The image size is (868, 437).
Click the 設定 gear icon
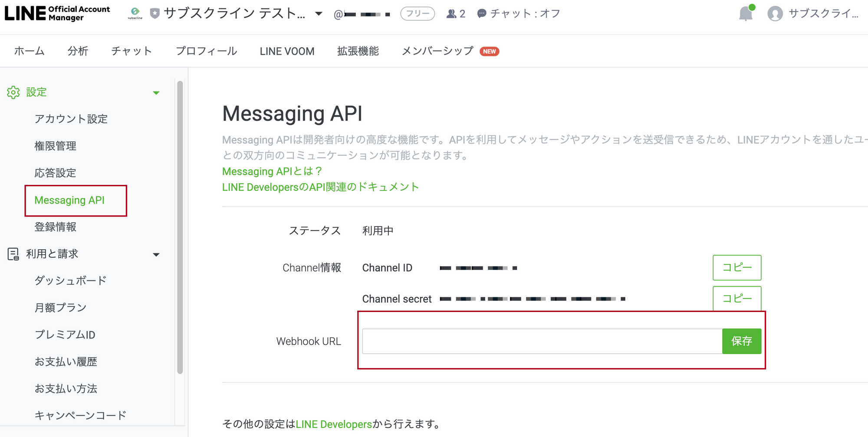[13, 92]
